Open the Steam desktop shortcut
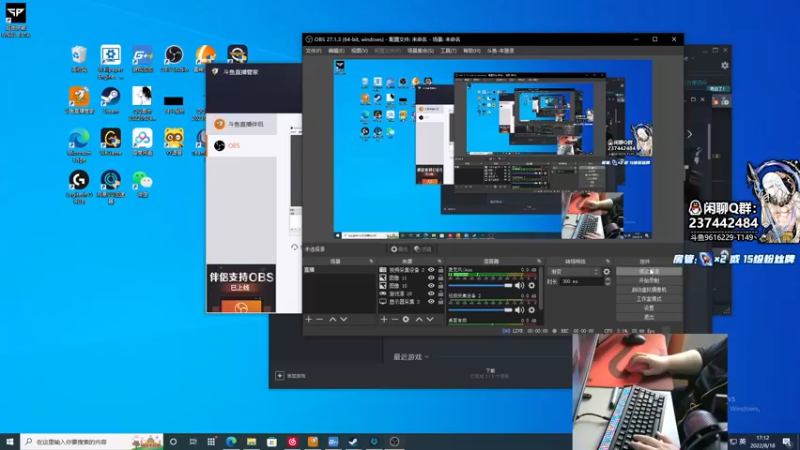 111,100
